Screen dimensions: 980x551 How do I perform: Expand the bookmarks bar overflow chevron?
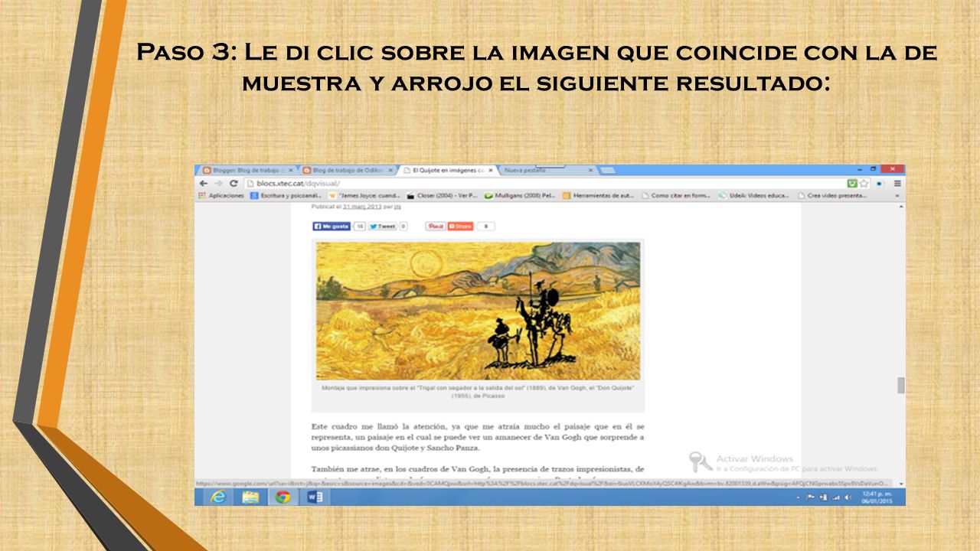tap(897, 195)
